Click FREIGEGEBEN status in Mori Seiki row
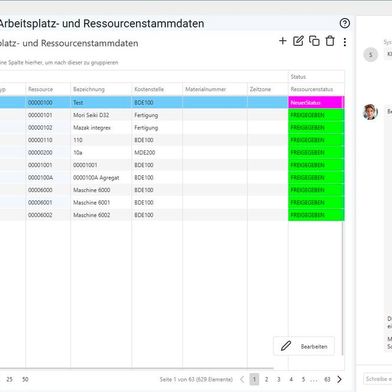The width and height of the screenshot is (392, 392). (316, 115)
